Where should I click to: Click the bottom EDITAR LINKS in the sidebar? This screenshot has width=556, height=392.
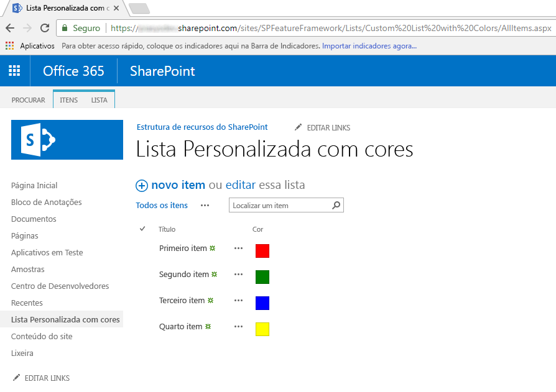[x=47, y=378]
